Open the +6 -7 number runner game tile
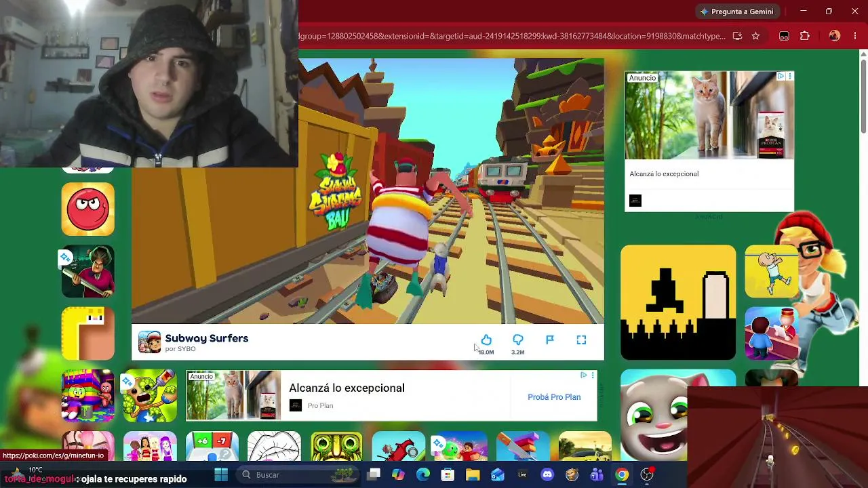This screenshot has width=868, height=488. (212, 446)
